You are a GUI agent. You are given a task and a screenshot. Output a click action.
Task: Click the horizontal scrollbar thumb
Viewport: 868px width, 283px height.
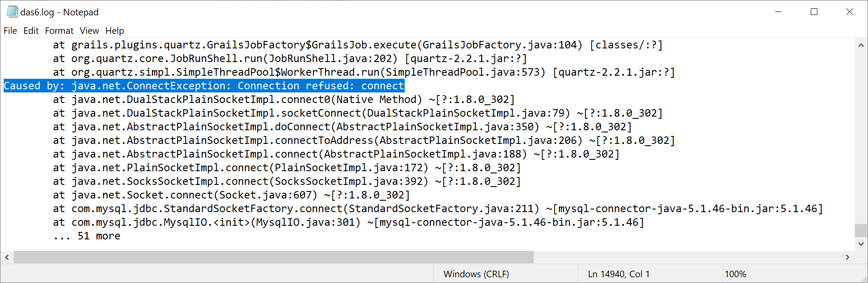pyautogui.click(x=273, y=257)
